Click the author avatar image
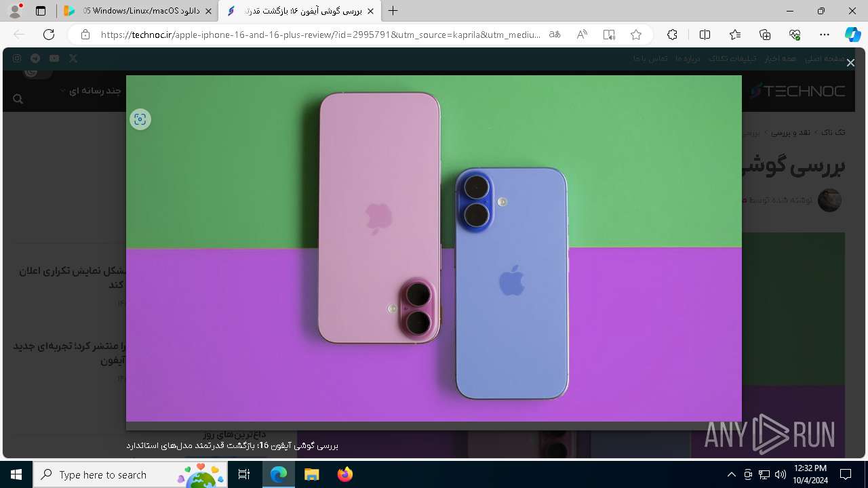Image resolution: width=868 pixels, height=488 pixels. click(829, 200)
